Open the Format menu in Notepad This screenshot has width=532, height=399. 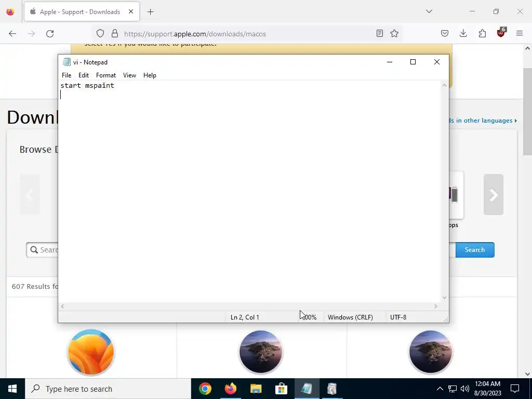pyautogui.click(x=106, y=75)
